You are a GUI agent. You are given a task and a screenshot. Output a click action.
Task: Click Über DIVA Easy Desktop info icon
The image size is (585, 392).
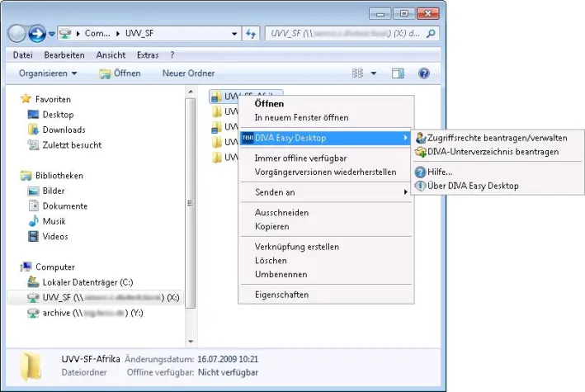pyautogui.click(x=421, y=186)
